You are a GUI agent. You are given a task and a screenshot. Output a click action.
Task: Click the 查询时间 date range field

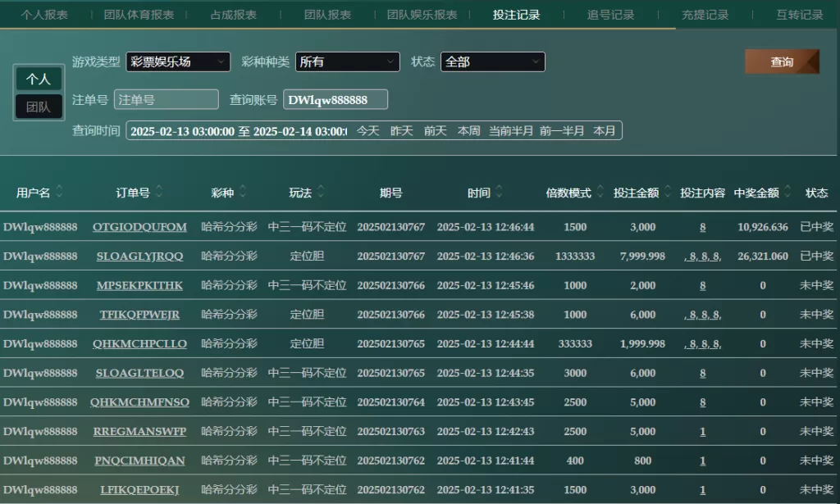tap(239, 131)
